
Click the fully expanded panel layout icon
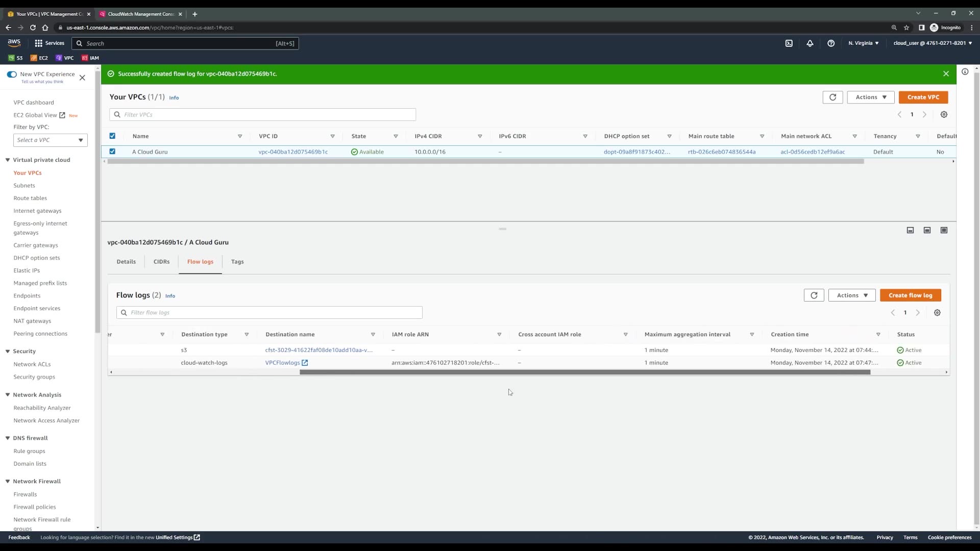tap(944, 230)
